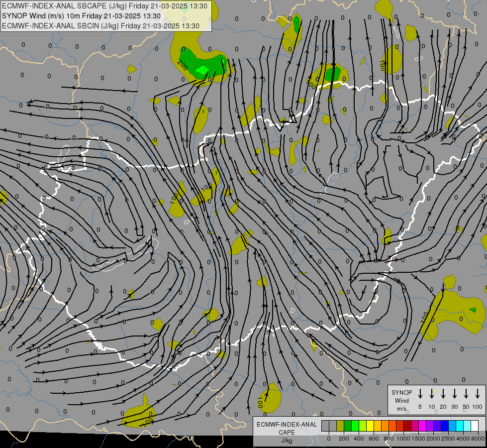Click the 50 m/s wind arrow in the legend
This screenshot has width=487, height=448.
pyautogui.click(x=466, y=393)
